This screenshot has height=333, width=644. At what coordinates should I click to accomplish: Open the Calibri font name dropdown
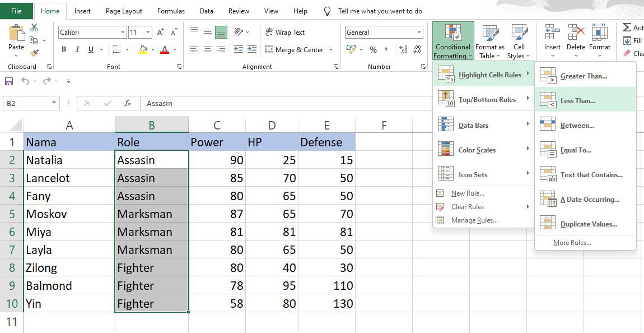(x=123, y=33)
